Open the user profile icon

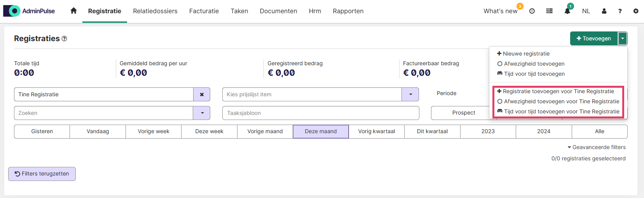point(604,11)
